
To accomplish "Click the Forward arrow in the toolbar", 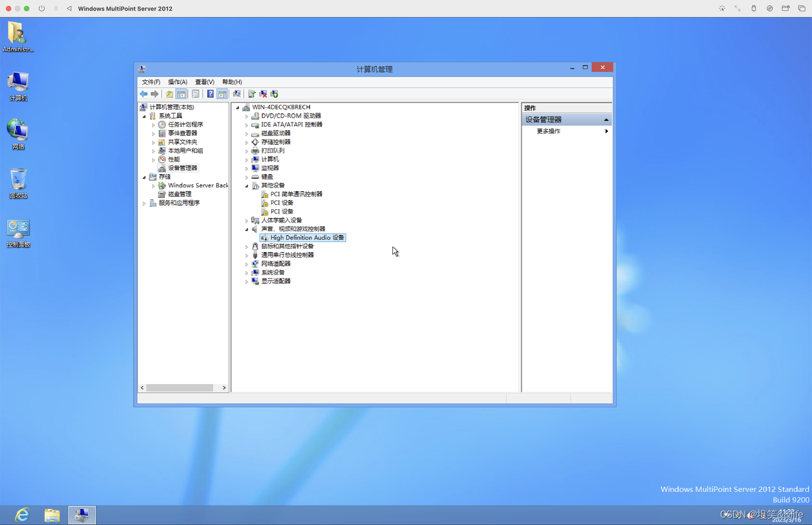I will tap(155, 94).
